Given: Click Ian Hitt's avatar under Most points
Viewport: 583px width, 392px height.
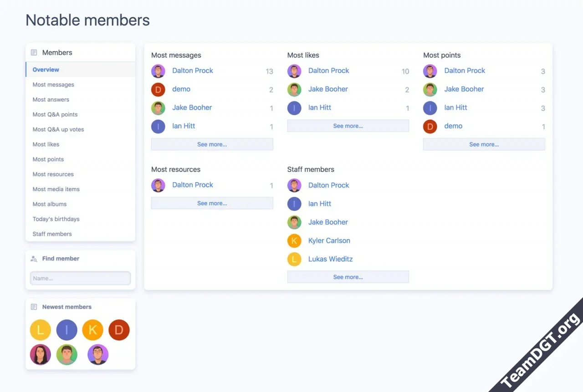Looking at the screenshot, I should [430, 108].
